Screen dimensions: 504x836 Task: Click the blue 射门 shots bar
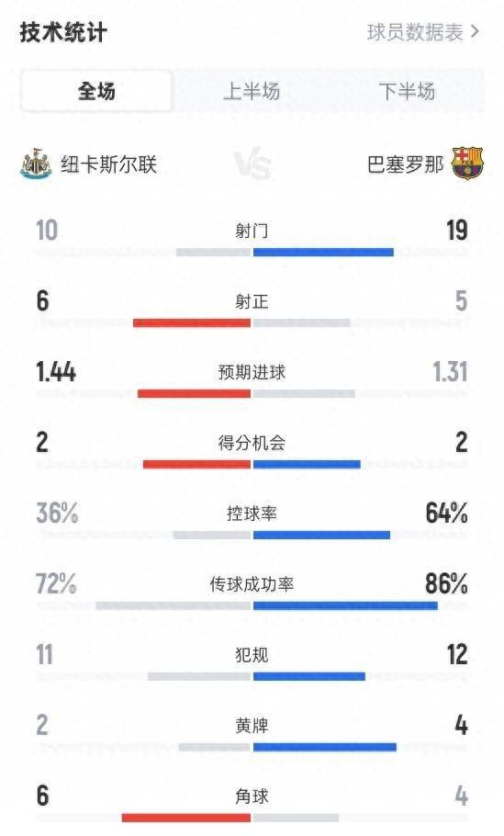click(323, 253)
